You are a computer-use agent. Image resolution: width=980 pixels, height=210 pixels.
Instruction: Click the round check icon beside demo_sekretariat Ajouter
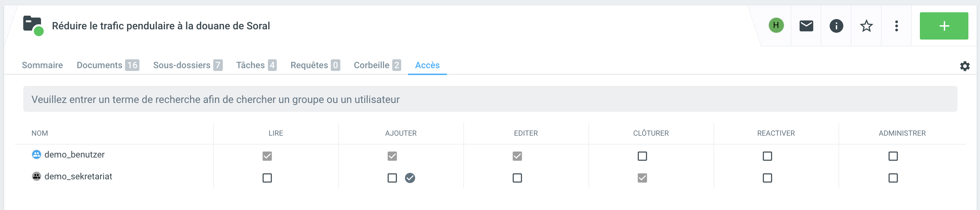[x=410, y=178]
